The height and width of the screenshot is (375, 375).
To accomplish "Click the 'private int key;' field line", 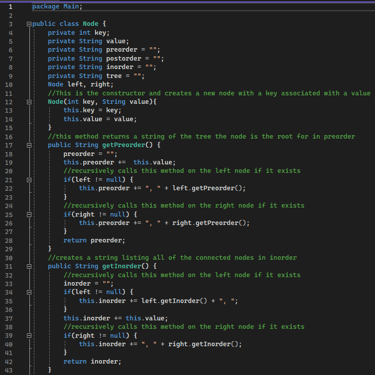I will (78, 33).
